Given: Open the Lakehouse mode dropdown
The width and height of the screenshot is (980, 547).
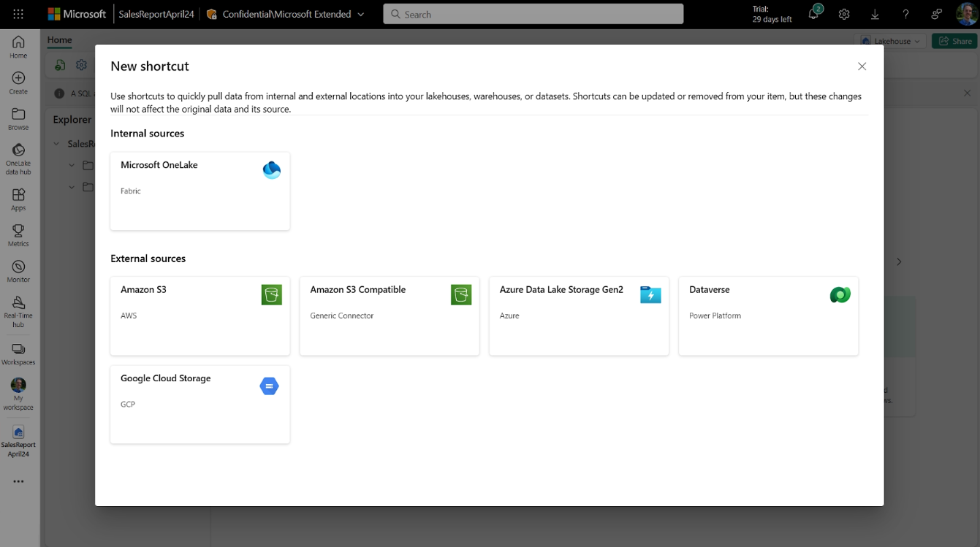Looking at the screenshot, I should [x=890, y=42].
